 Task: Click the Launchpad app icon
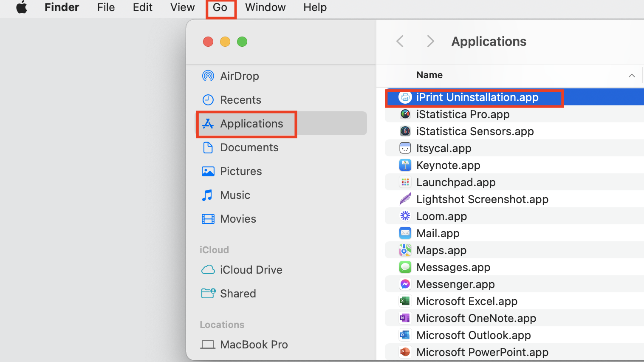click(x=405, y=182)
